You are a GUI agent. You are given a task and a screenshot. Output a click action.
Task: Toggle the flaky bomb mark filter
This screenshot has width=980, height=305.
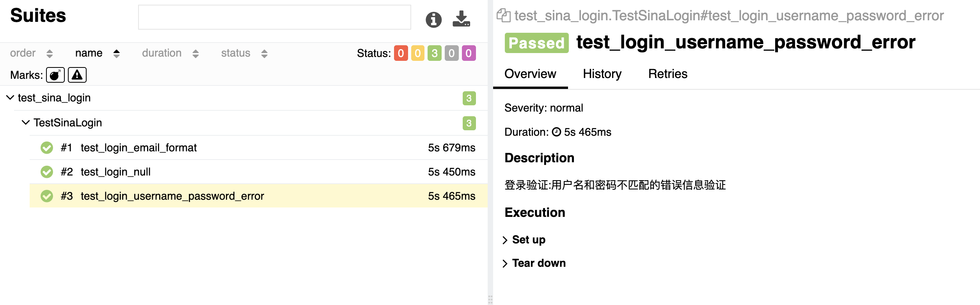tap(55, 75)
